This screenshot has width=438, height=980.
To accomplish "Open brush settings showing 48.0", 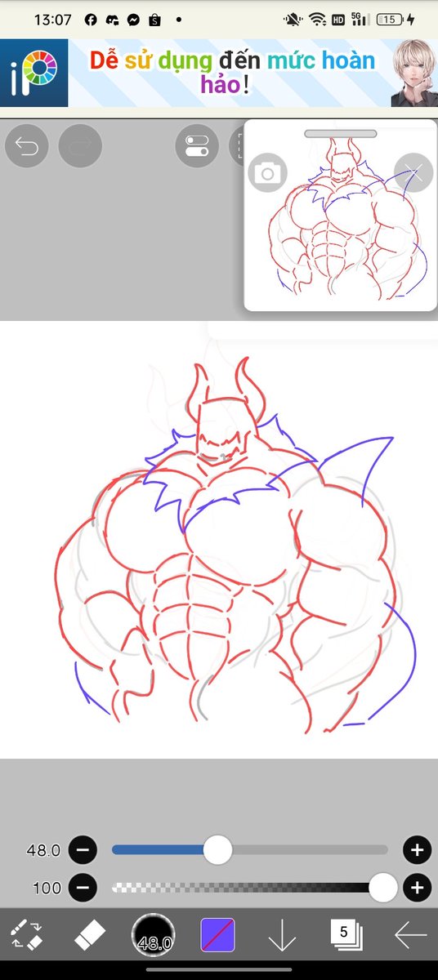I will click(x=154, y=935).
